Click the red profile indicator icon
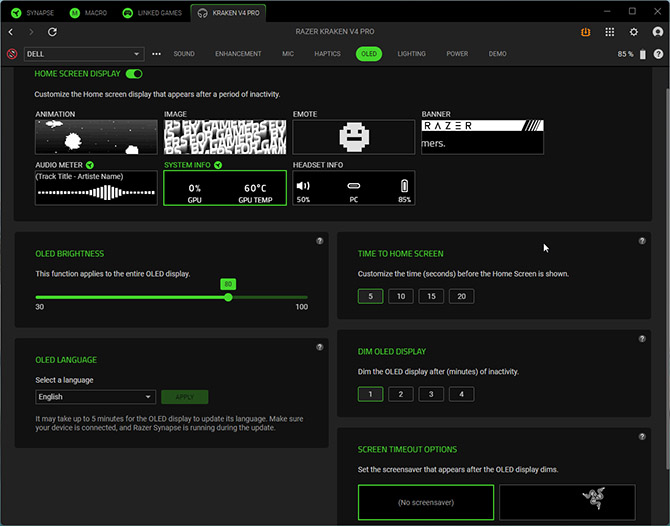The width and height of the screenshot is (670, 526). 12,54
